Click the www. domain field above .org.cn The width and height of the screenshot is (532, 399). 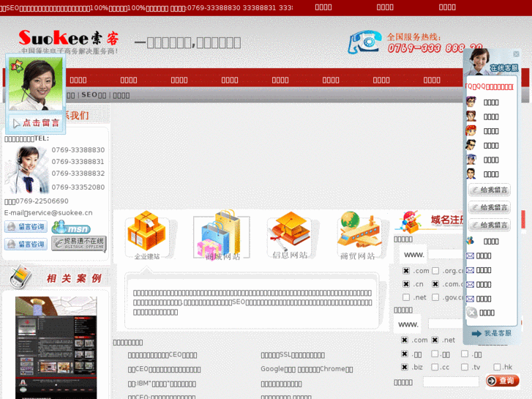point(446,254)
